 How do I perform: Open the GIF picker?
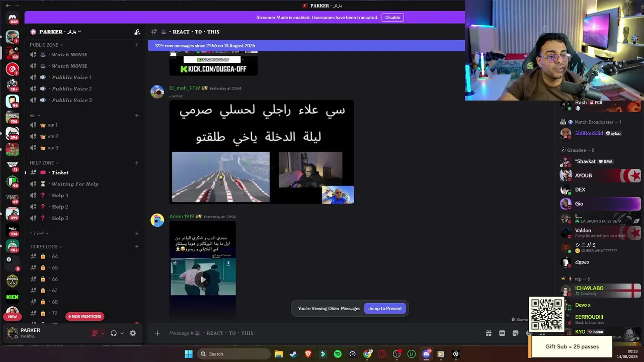pos(502,333)
